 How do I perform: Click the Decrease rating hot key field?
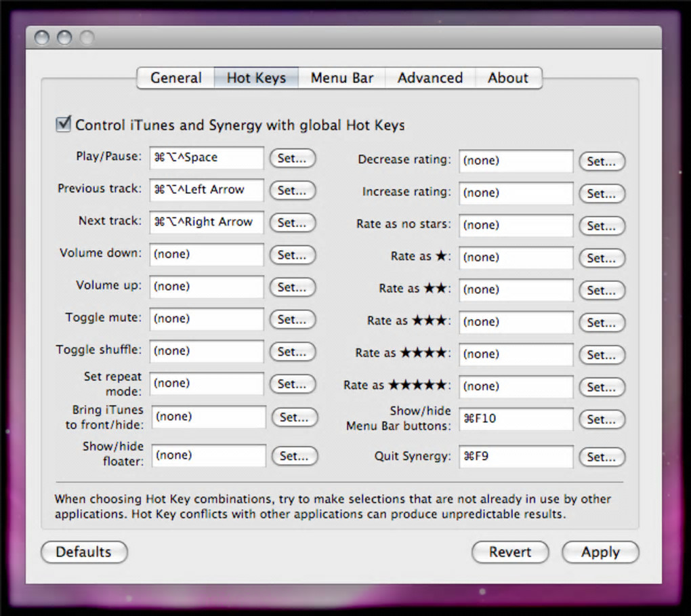tap(516, 161)
